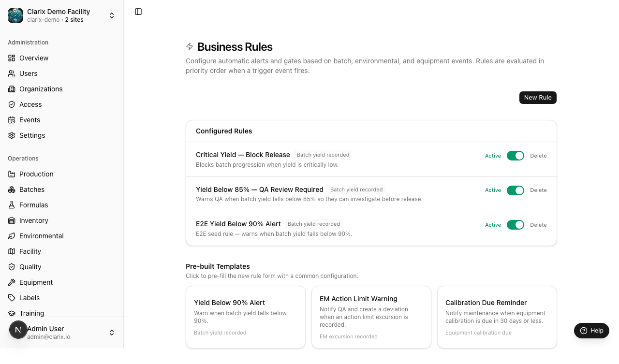Open the Overview page

coord(61,58)
